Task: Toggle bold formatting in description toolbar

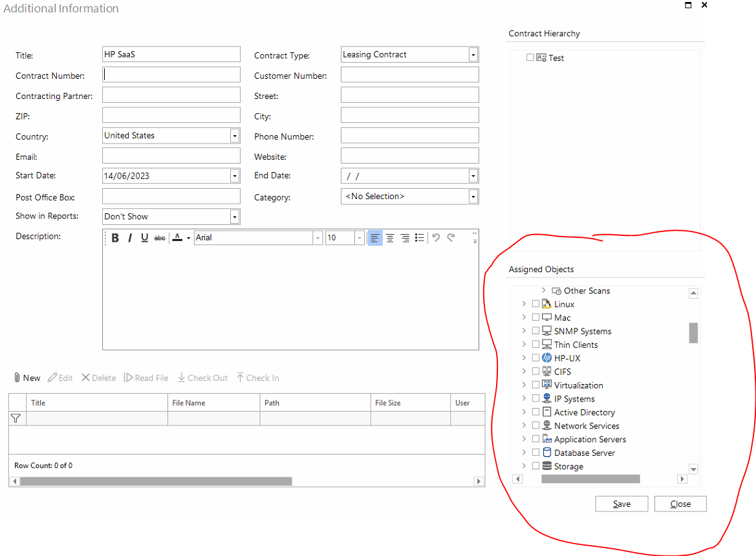Action: click(115, 238)
